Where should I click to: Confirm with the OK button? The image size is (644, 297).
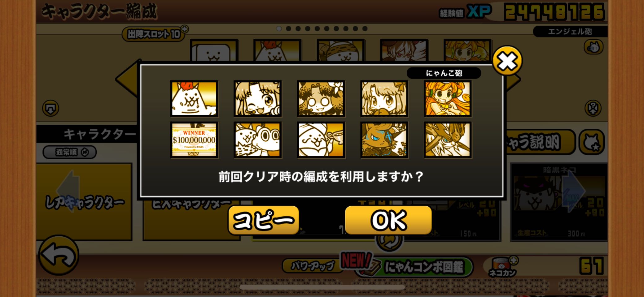tap(388, 220)
